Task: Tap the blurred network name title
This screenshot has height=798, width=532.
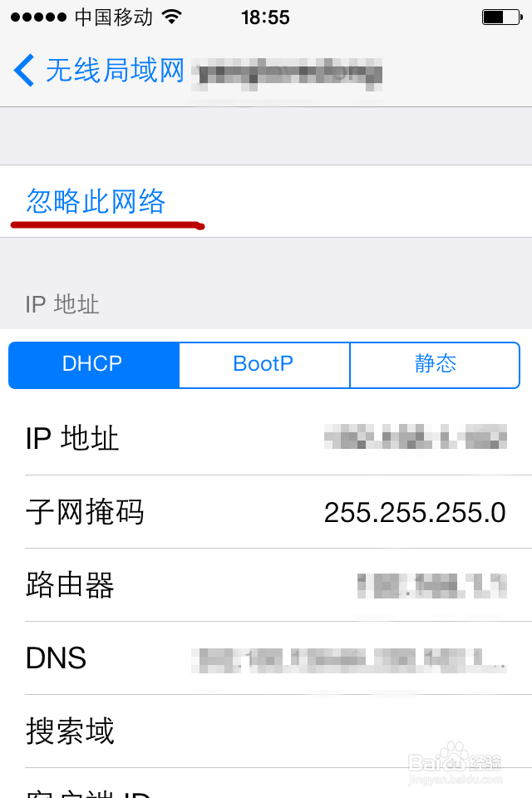Action: click(x=287, y=74)
